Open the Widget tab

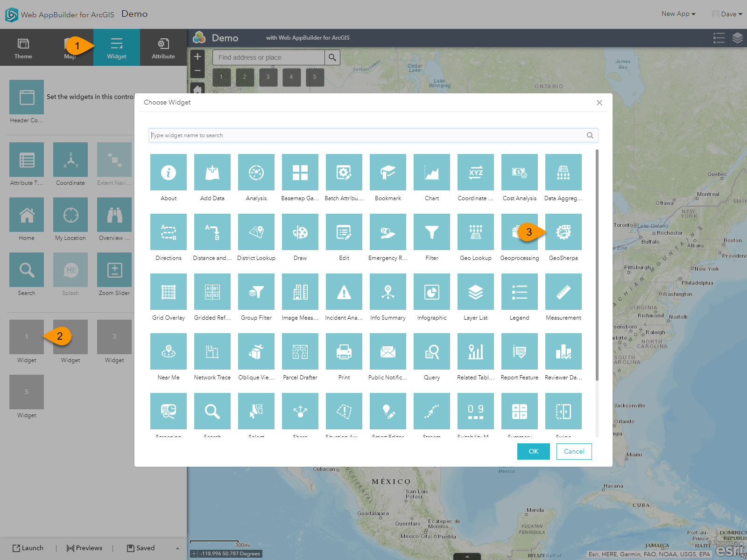tap(117, 48)
